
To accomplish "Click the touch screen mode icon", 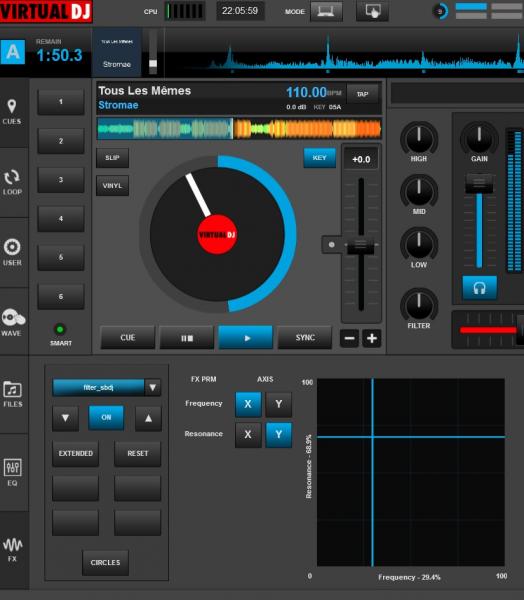I will click(372, 11).
